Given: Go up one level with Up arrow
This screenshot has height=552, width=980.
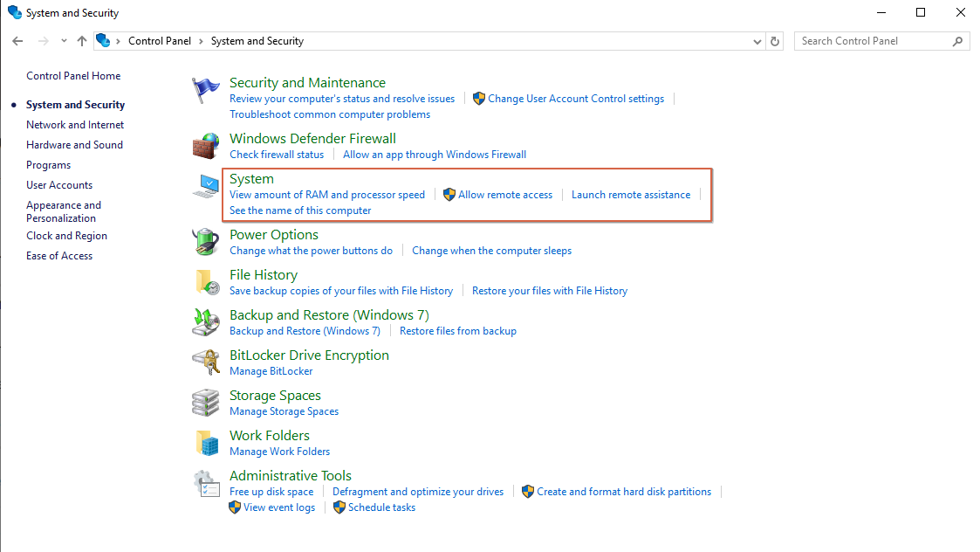Looking at the screenshot, I should [x=82, y=41].
